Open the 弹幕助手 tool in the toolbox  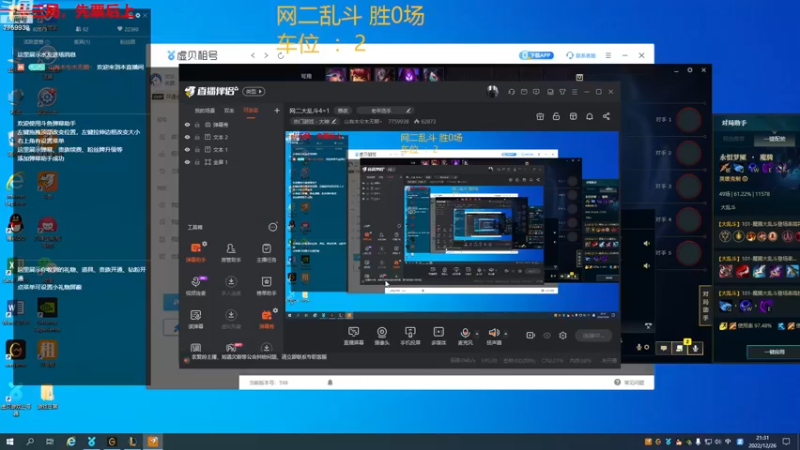[x=195, y=252]
